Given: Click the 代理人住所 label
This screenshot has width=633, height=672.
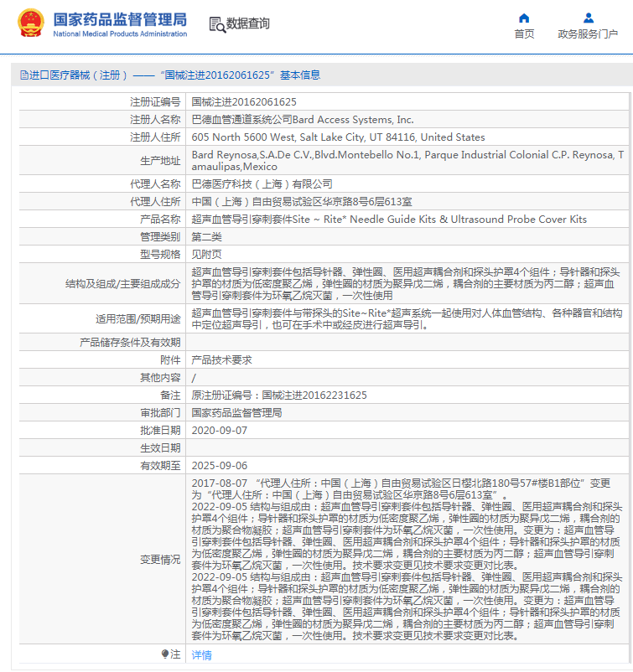Looking at the screenshot, I should point(155,202).
